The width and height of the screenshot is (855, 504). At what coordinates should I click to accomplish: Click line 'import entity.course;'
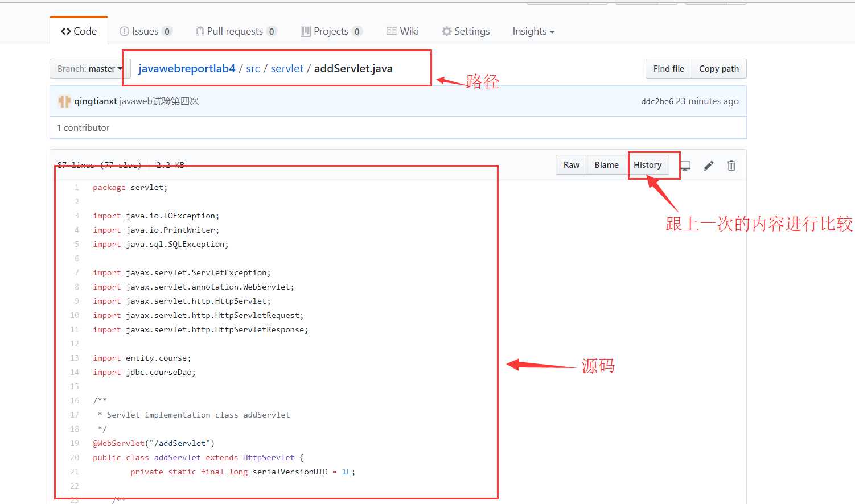coord(142,358)
